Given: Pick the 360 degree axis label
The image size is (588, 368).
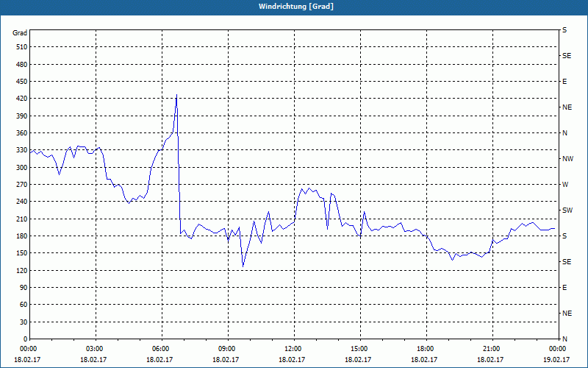Looking at the screenshot, I should pyautogui.click(x=22, y=133).
